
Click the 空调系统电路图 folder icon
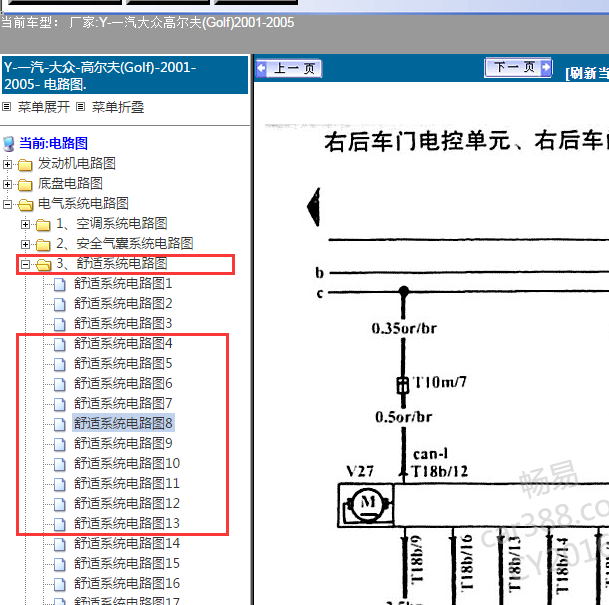coord(43,224)
